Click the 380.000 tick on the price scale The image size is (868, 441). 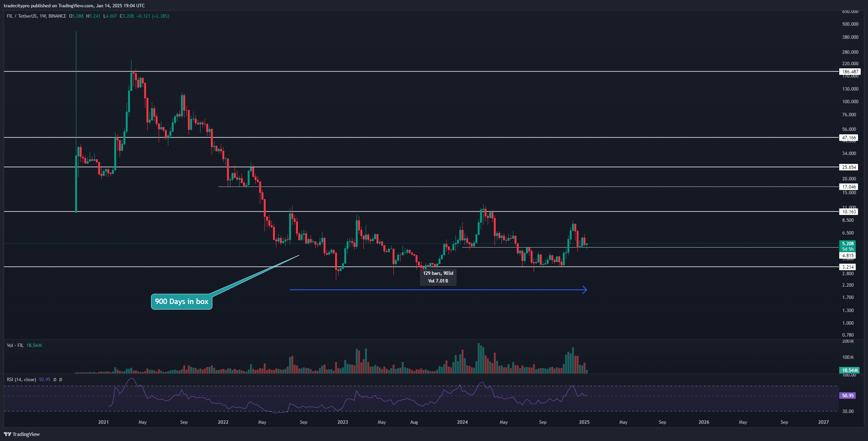coord(850,37)
